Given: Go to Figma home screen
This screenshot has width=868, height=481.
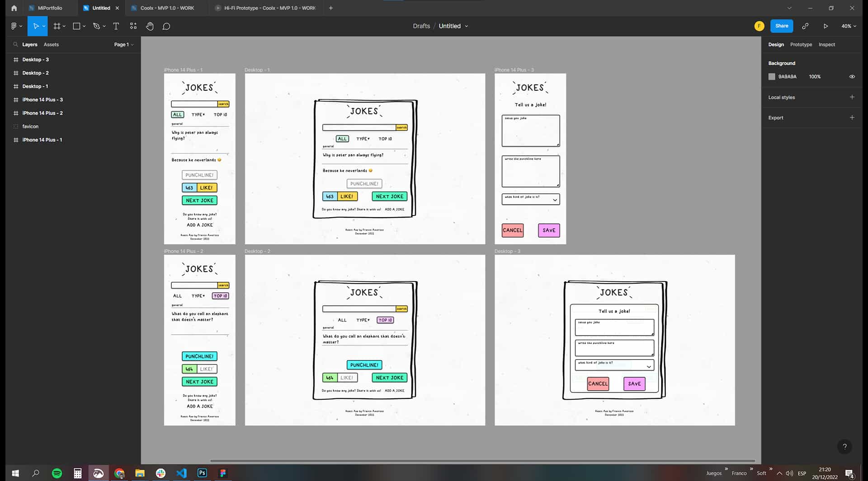Looking at the screenshot, I should pos(14,8).
